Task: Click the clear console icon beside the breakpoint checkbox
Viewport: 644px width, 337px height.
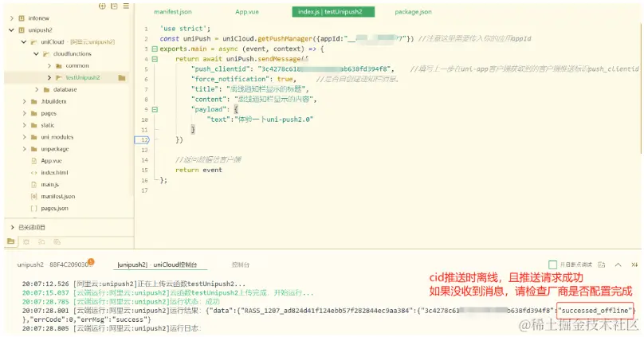Action: tap(602, 265)
